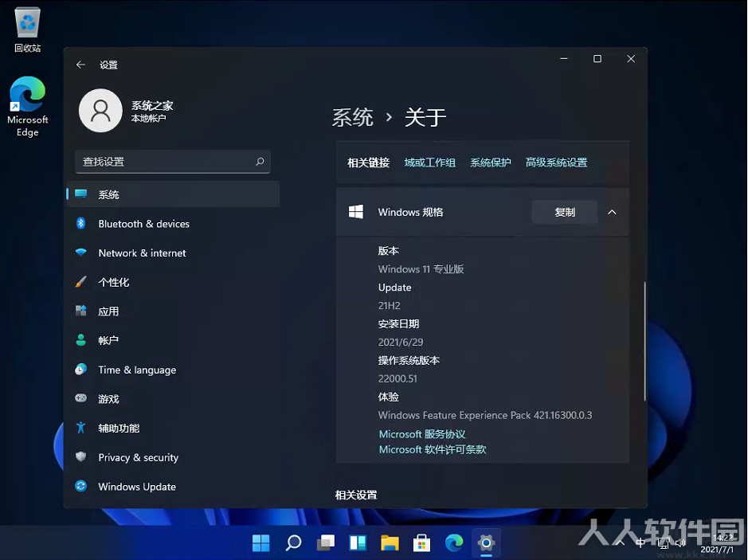
Task: Click the shield icon beside Privacy & security
Action: [80, 456]
